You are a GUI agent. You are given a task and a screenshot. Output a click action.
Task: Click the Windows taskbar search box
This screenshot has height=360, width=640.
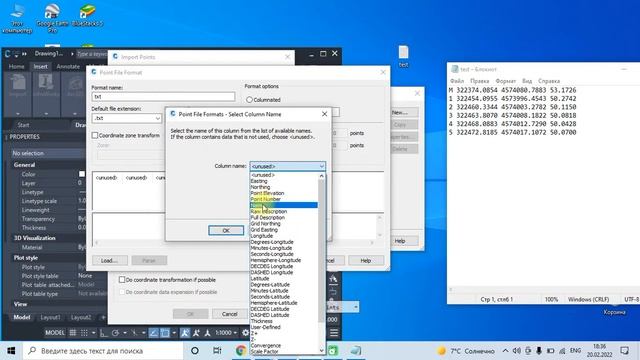pos(103,351)
